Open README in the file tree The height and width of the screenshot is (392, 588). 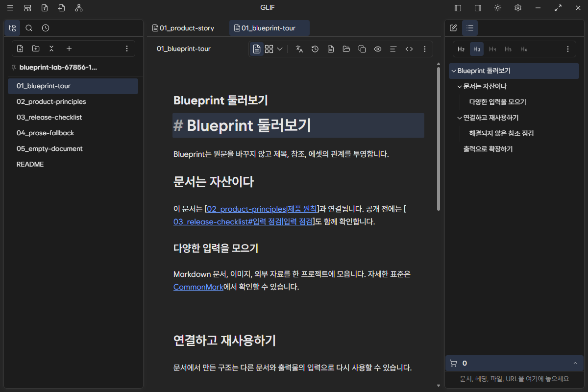point(73,164)
